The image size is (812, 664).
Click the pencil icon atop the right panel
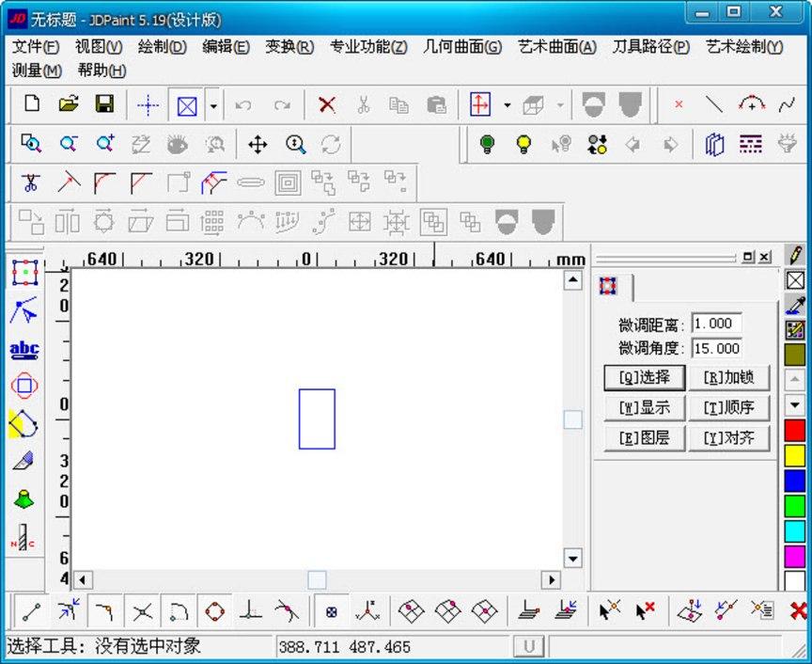tap(794, 254)
